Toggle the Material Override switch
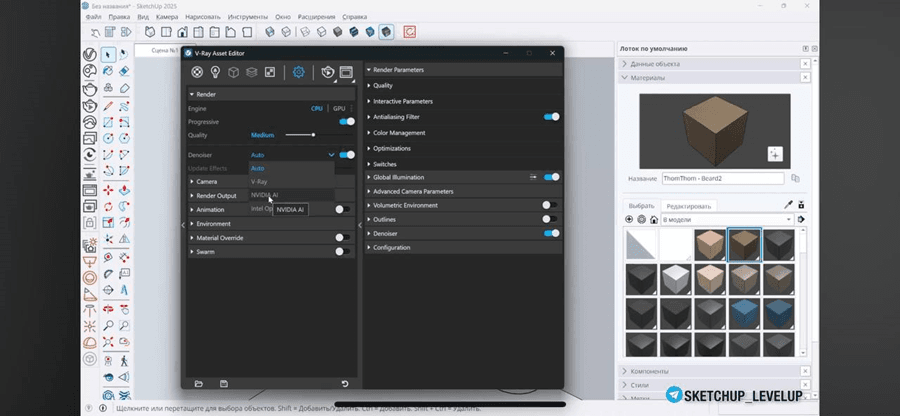The image size is (900, 416). [343, 238]
